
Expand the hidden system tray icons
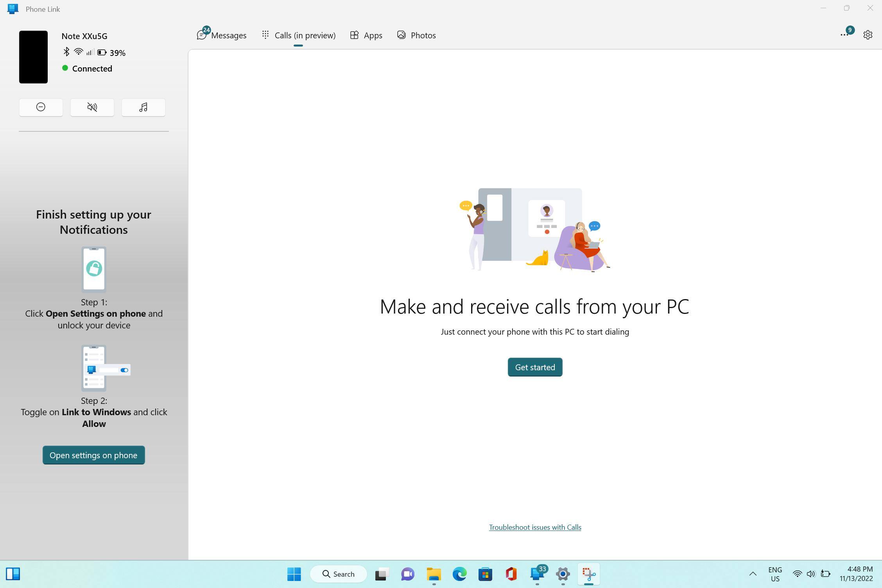point(753,574)
